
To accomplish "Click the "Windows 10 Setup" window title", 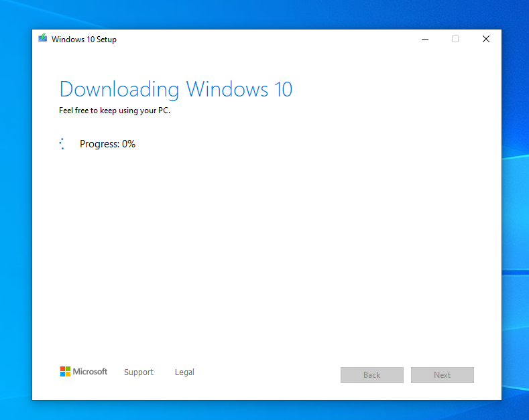I will click(x=84, y=40).
